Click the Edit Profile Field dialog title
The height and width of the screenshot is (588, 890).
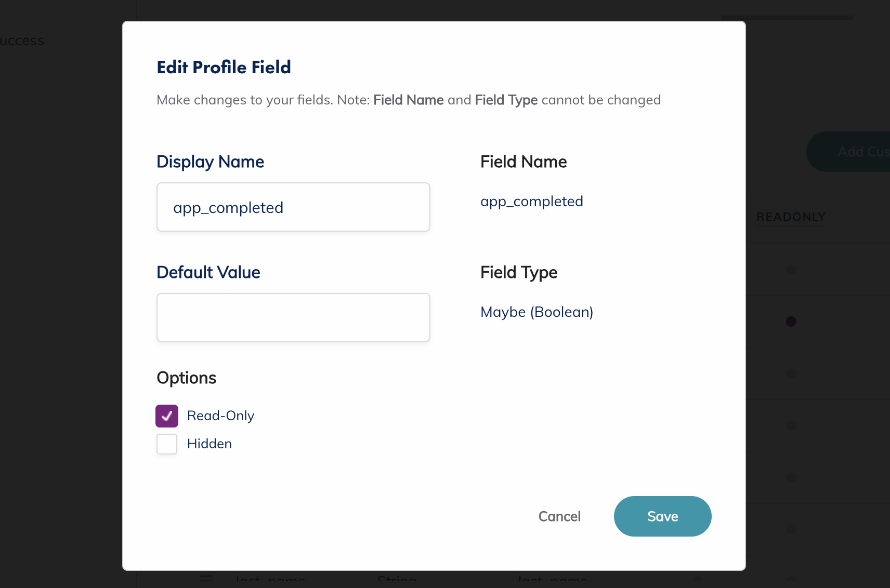coord(224,68)
